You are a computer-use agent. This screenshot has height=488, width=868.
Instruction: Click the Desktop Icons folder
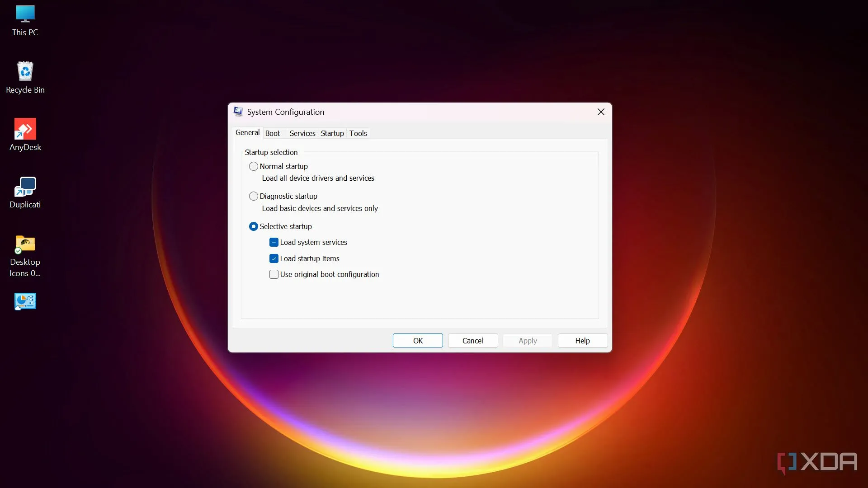coord(25,255)
